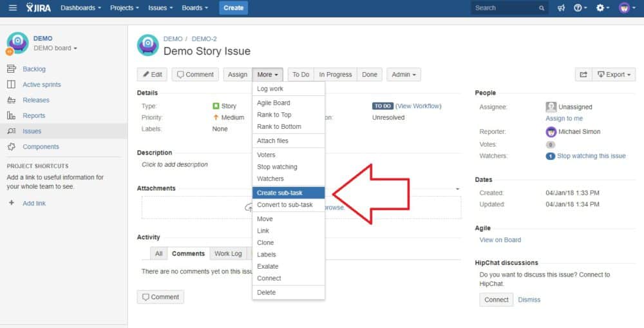Screen dimensions: 644x328
Task: Click the JIRA logo
Action: [x=39, y=8]
